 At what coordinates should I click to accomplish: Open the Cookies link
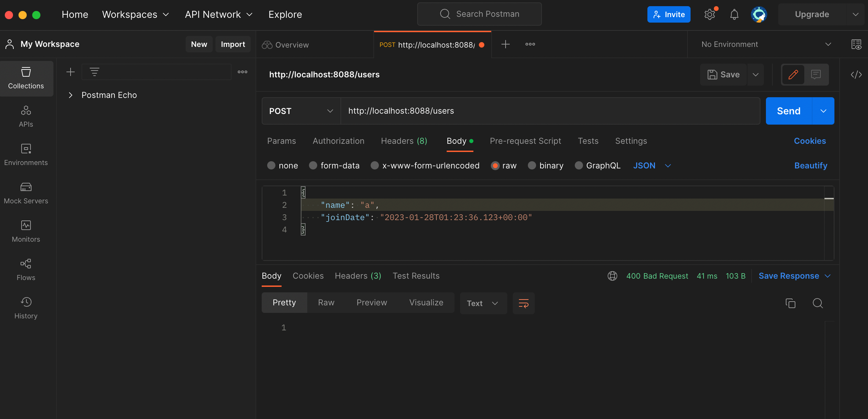point(810,141)
